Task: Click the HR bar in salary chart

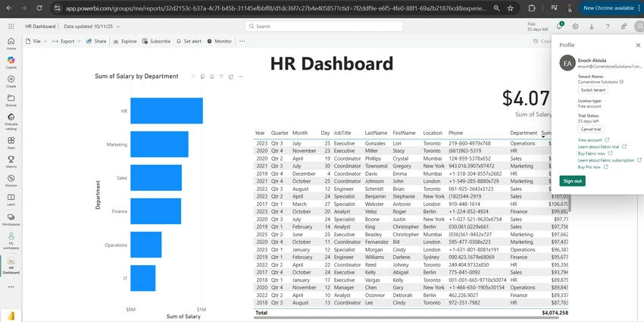Action: 167,111
